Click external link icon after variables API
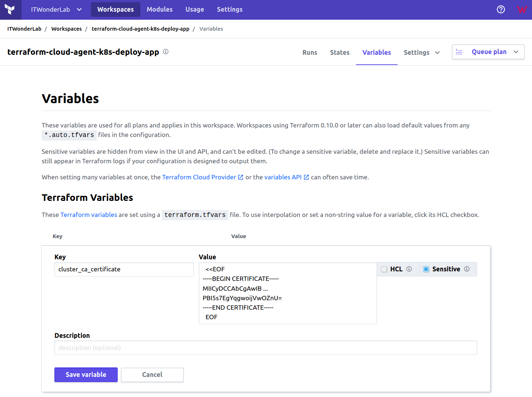The height and width of the screenshot is (397, 532). click(307, 177)
